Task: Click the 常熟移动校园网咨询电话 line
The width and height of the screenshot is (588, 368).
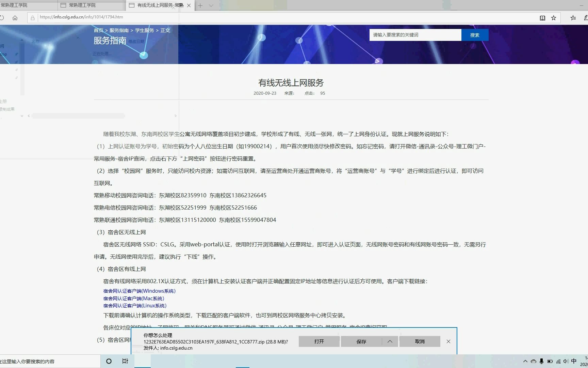Action: (x=180, y=195)
